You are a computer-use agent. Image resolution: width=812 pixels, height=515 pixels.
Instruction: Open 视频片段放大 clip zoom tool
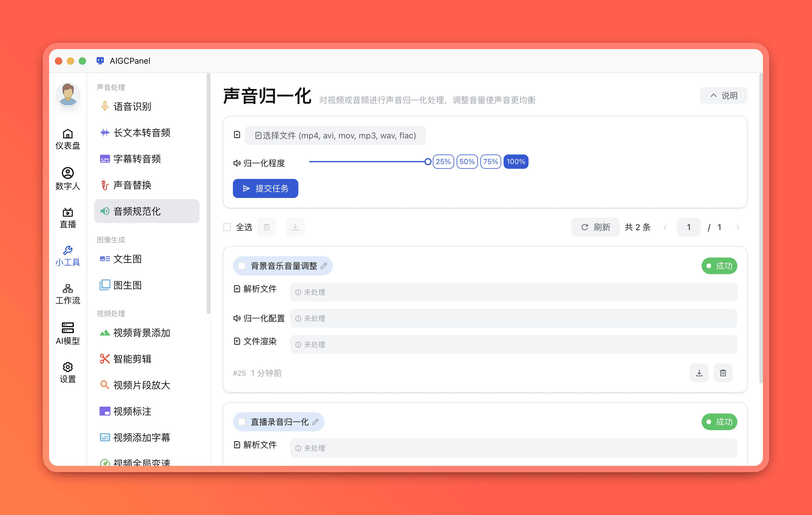pyautogui.click(x=147, y=385)
